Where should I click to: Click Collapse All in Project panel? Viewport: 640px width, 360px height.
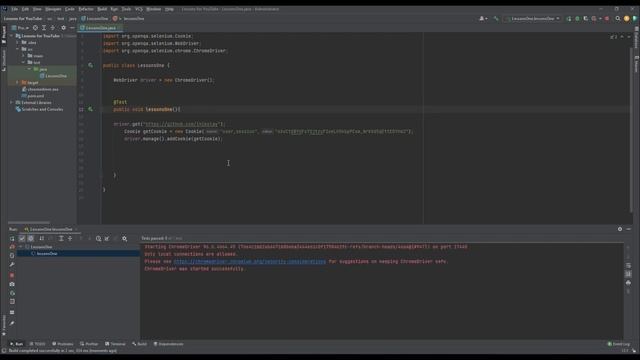(53, 28)
